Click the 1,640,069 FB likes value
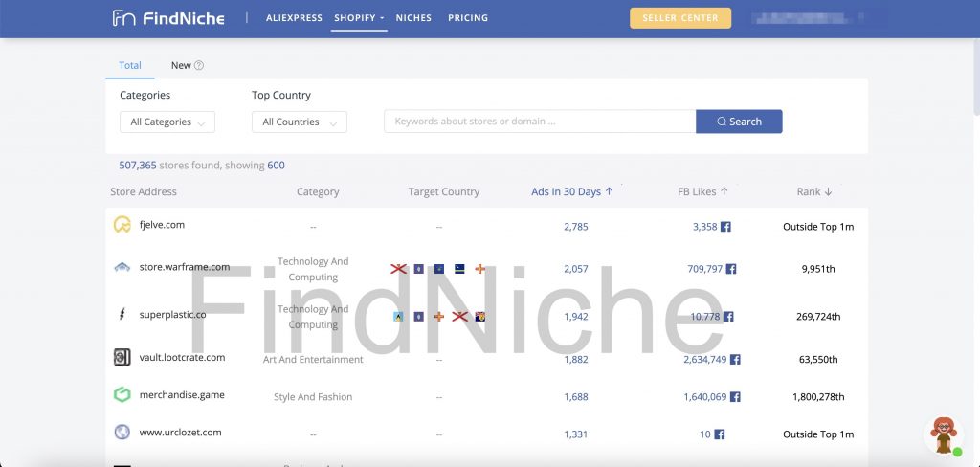Screen dimensions: 980x467 (705, 397)
